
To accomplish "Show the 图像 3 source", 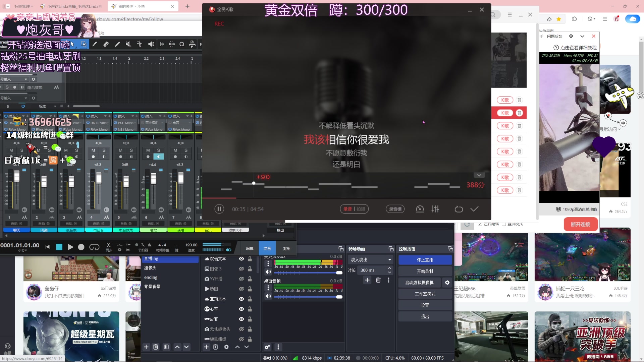I will [241, 269].
